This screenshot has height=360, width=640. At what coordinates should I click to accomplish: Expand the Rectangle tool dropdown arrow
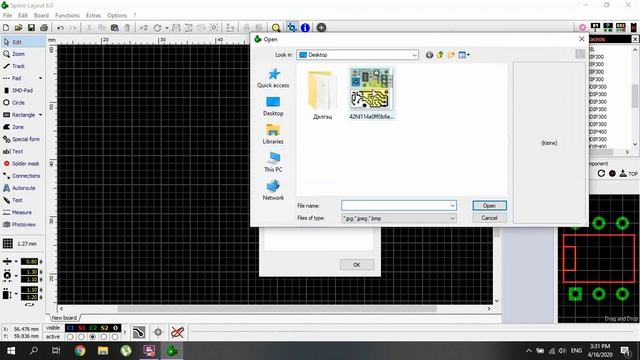point(40,115)
